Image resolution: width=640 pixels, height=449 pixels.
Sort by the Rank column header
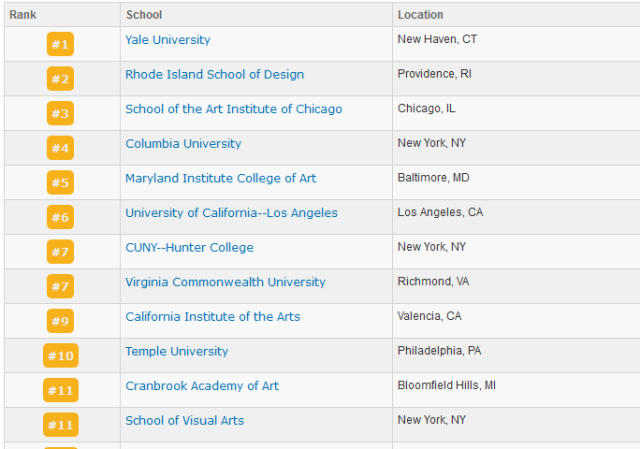click(x=23, y=15)
